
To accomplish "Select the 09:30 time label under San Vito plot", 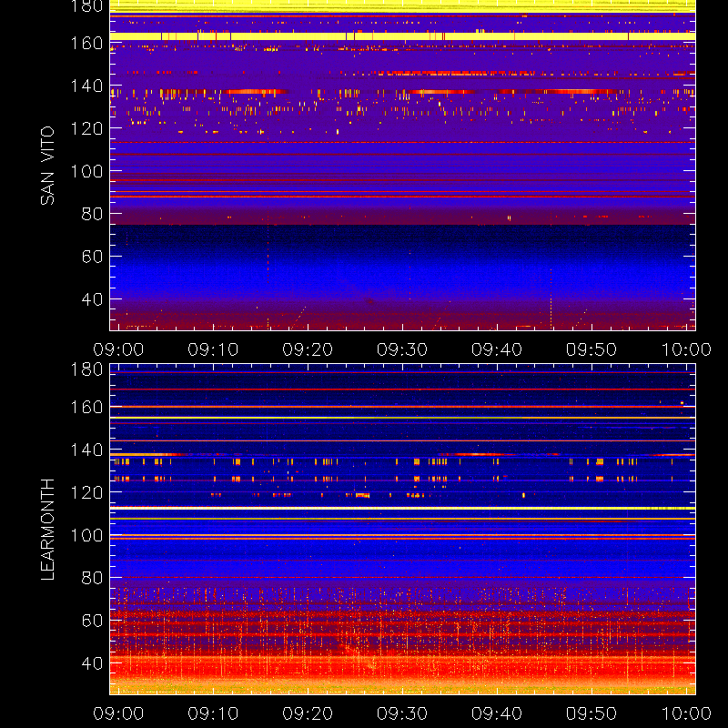I will (402, 349).
